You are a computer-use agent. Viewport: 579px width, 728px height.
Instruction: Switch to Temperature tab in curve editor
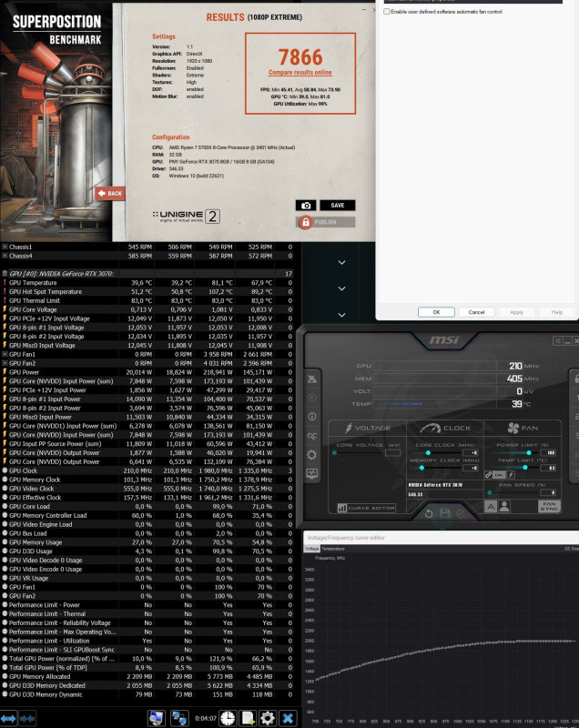(333, 549)
